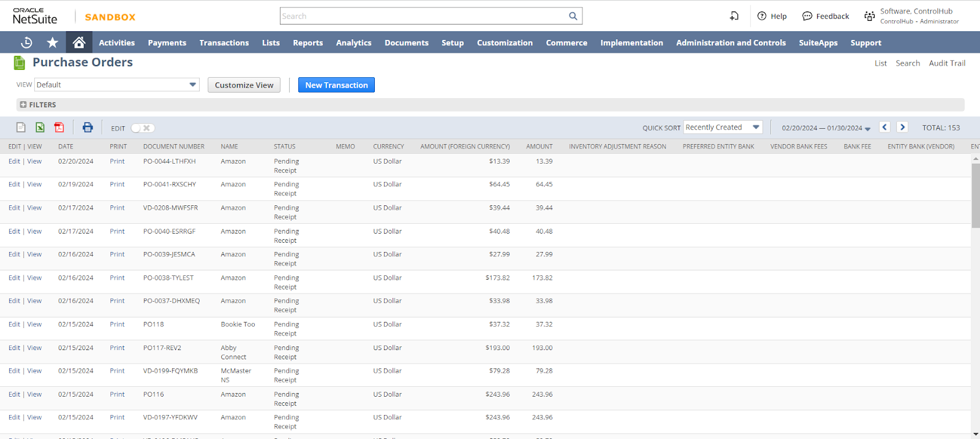Open the Create New icon in header
This screenshot has width=980, height=439.
(734, 16)
